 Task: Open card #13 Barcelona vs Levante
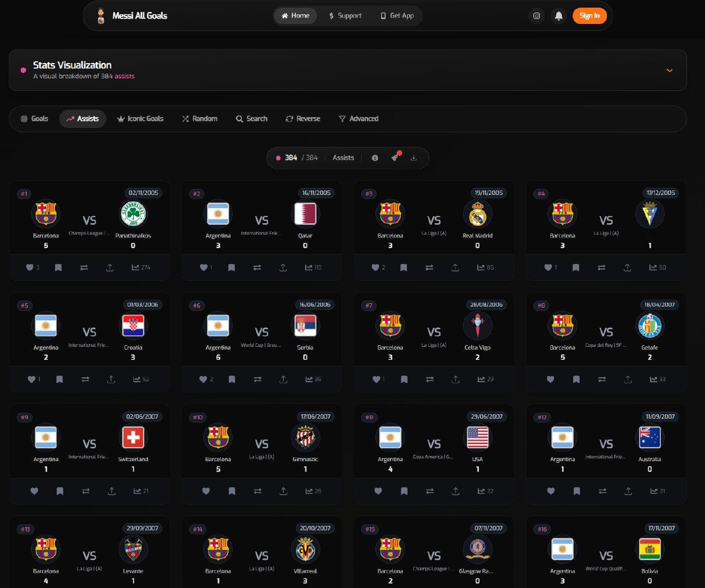[89, 552]
